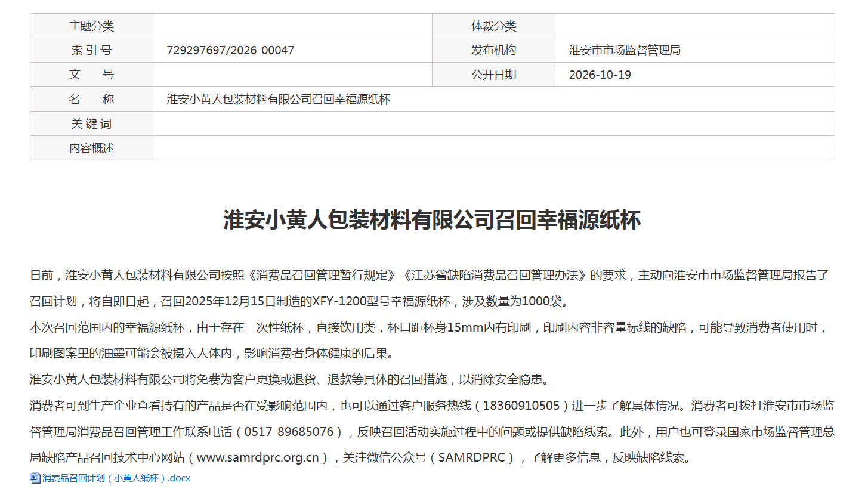Click the 体裁分类 header cell
868x492 pixels.
[x=493, y=26]
